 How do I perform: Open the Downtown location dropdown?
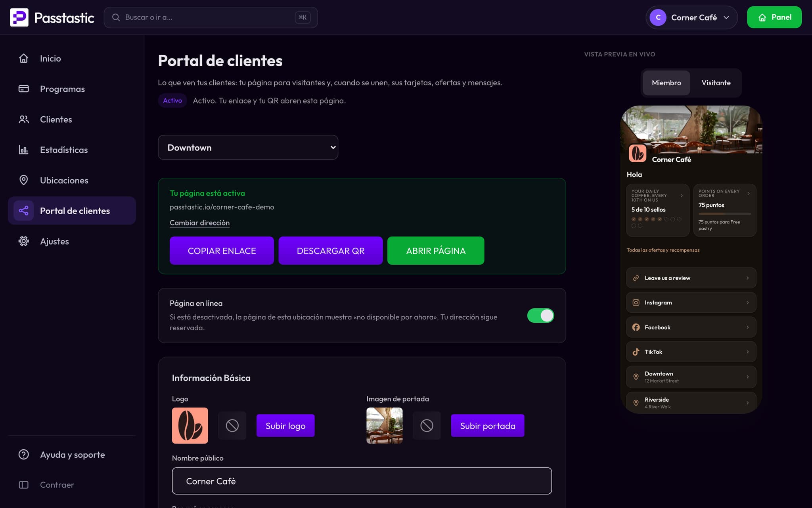(248, 148)
